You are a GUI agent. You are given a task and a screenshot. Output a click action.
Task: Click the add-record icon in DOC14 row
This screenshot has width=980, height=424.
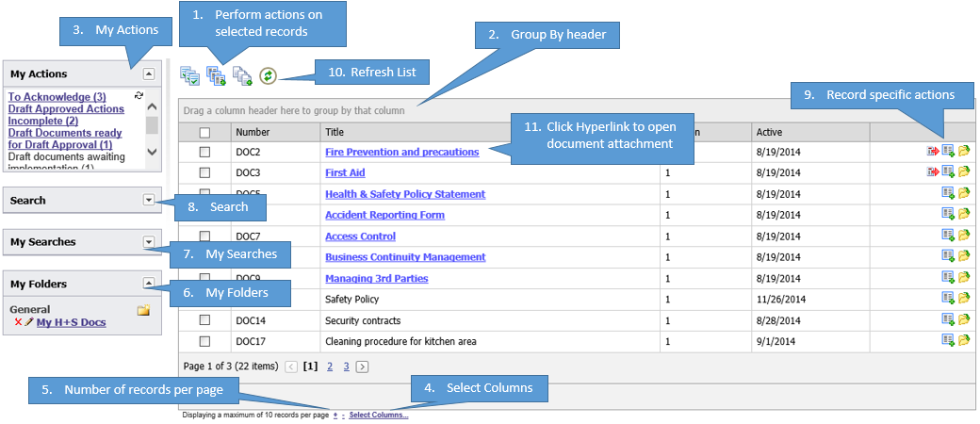pos(948,320)
